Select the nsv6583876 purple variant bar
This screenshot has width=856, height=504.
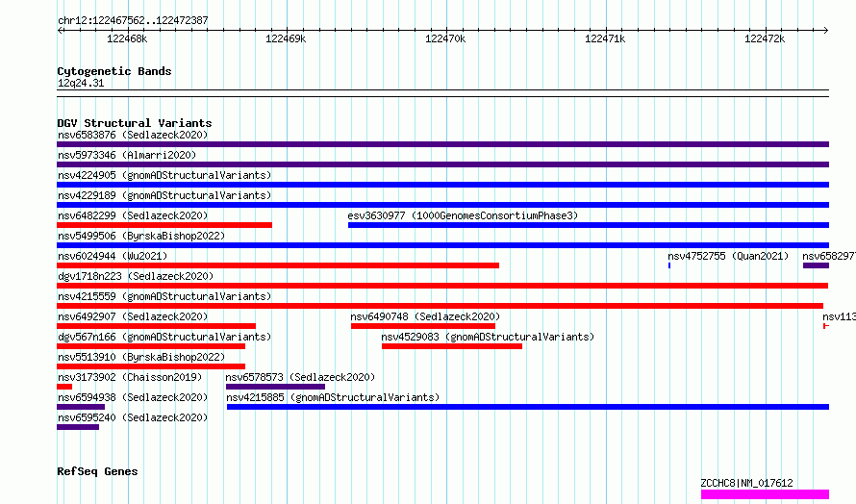click(442, 144)
